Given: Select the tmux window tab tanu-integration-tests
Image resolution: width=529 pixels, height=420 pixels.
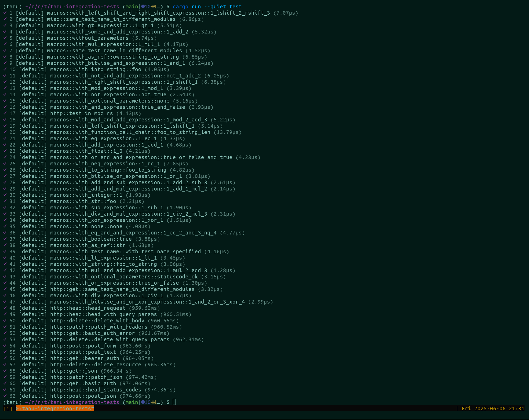Looking at the screenshot, I should [x=55, y=408].
